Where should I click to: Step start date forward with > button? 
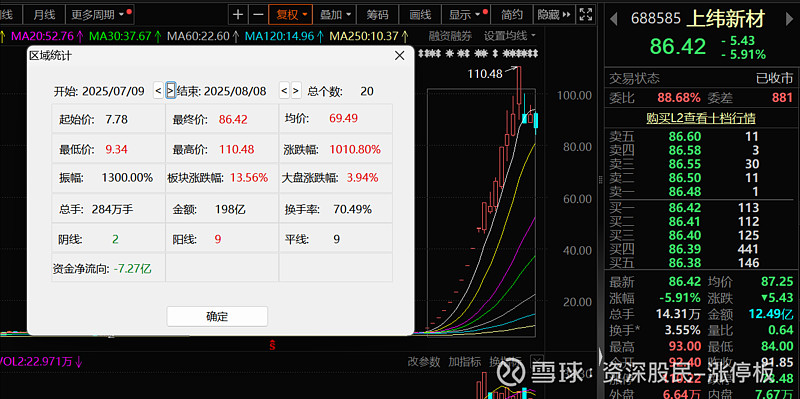(171, 91)
